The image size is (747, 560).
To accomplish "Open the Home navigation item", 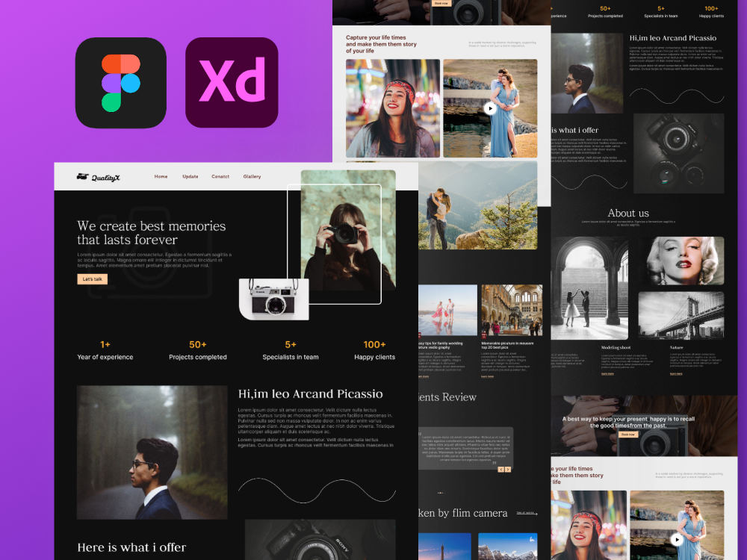I will (x=161, y=176).
